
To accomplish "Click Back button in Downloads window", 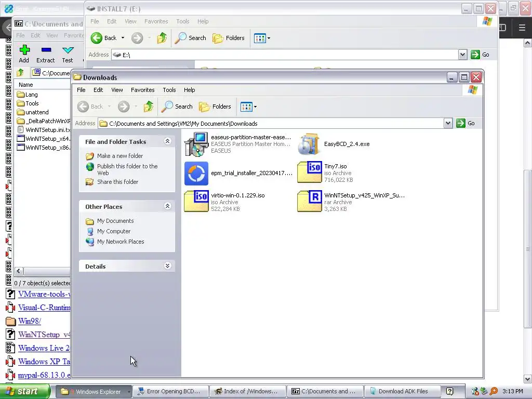I will point(90,107).
